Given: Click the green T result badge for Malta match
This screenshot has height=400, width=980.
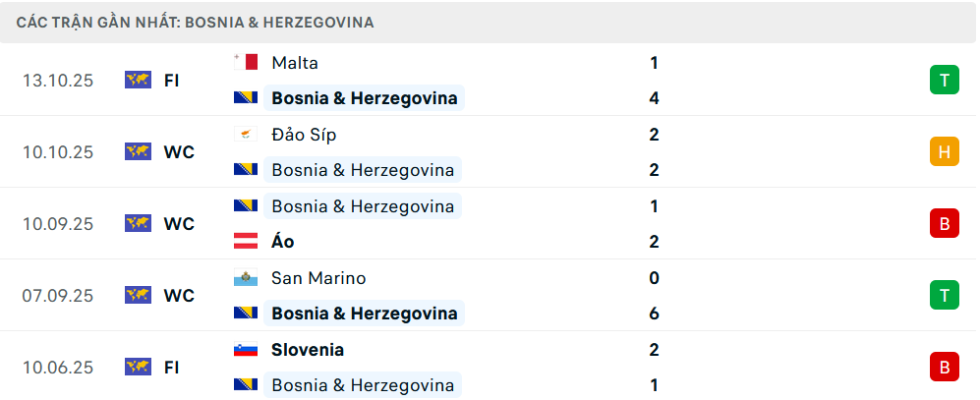Looking at the screenshot, I should coord(944,81).
